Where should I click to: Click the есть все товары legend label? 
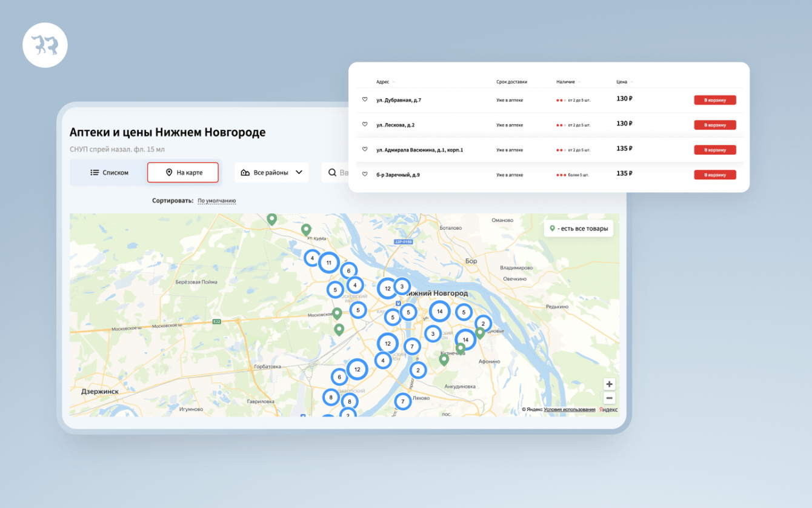click(x=582, y=229)
